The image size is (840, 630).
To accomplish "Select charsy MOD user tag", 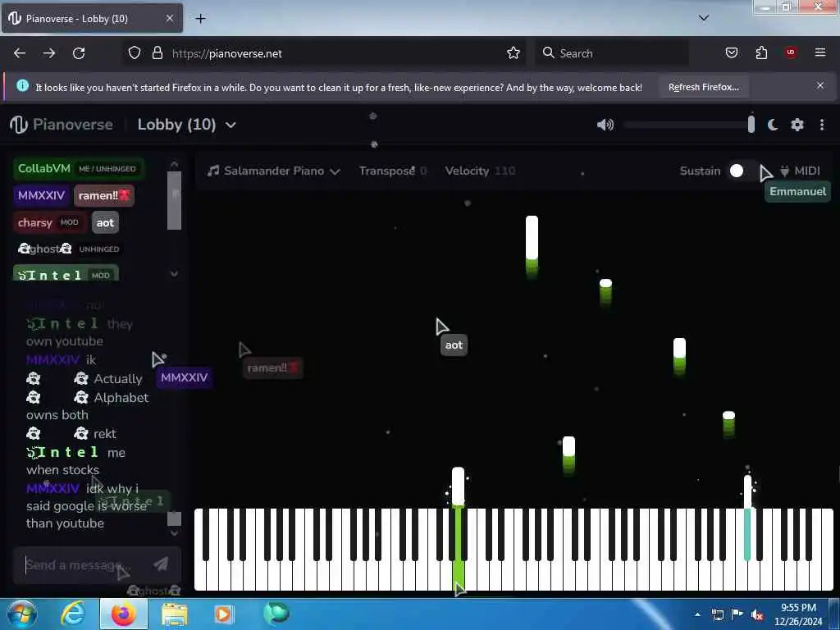I will point(49,222).
